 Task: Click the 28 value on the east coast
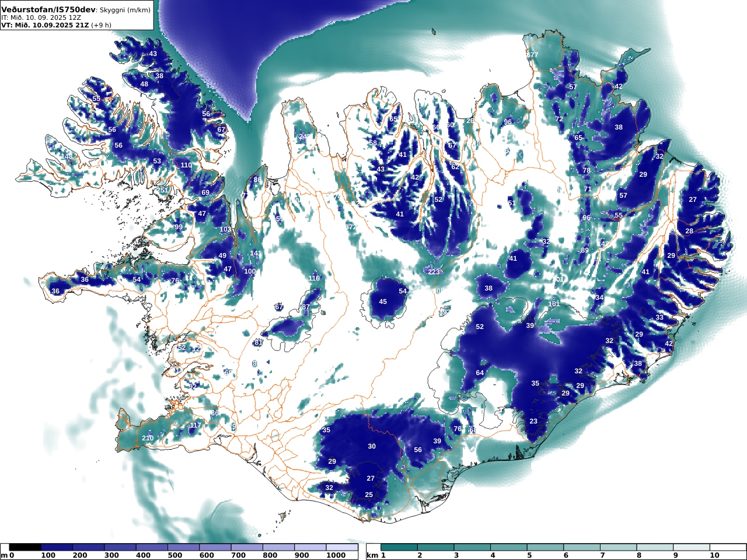click(x=689, y=231)
